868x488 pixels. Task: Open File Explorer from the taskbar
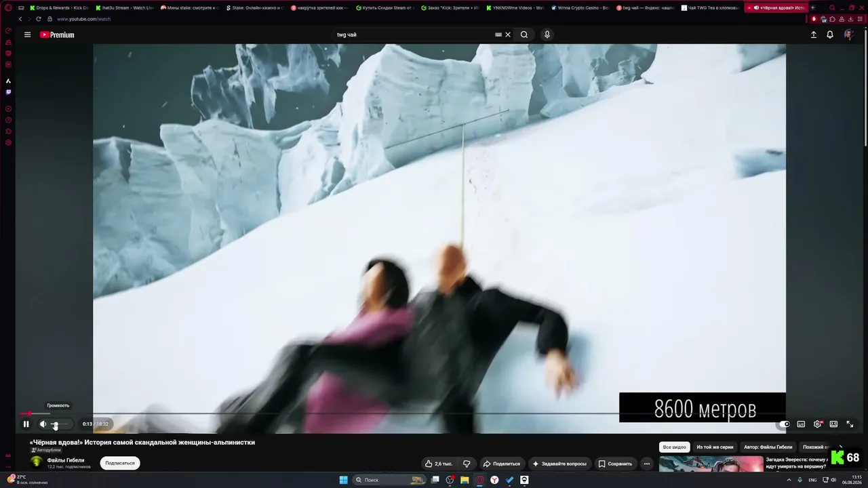[465, 480]
